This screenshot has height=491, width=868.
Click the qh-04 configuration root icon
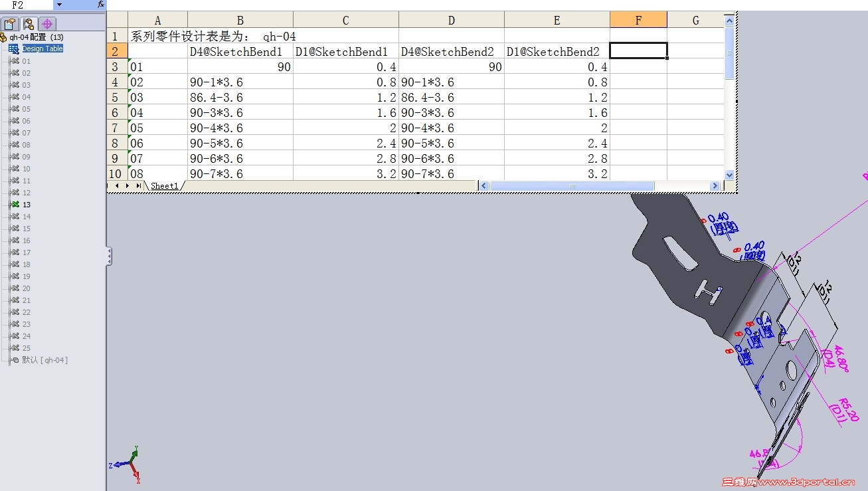coord(3,37)
